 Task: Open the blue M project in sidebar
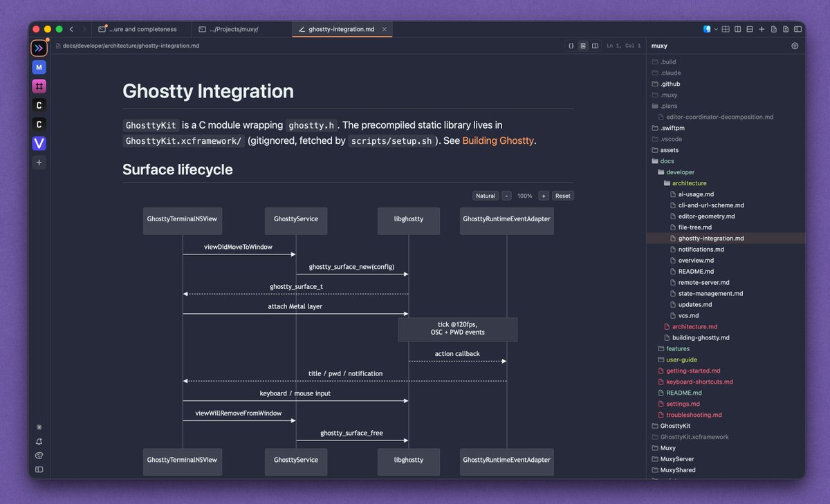click(39, 67)
